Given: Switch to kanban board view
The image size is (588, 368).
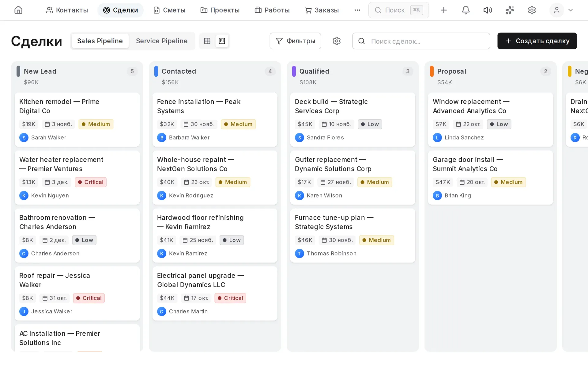Looking at the screenshot, I should click(222, 41).
